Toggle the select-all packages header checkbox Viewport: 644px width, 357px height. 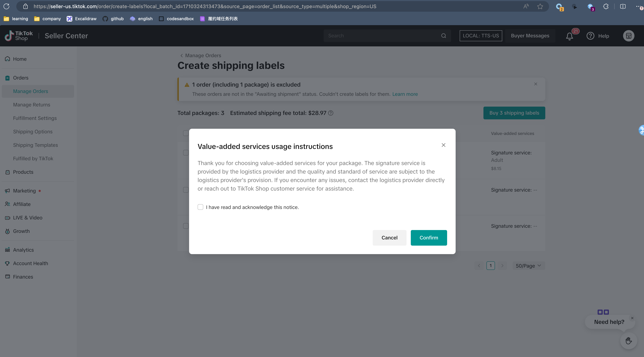pyautogui.click(x=186, y=133)
